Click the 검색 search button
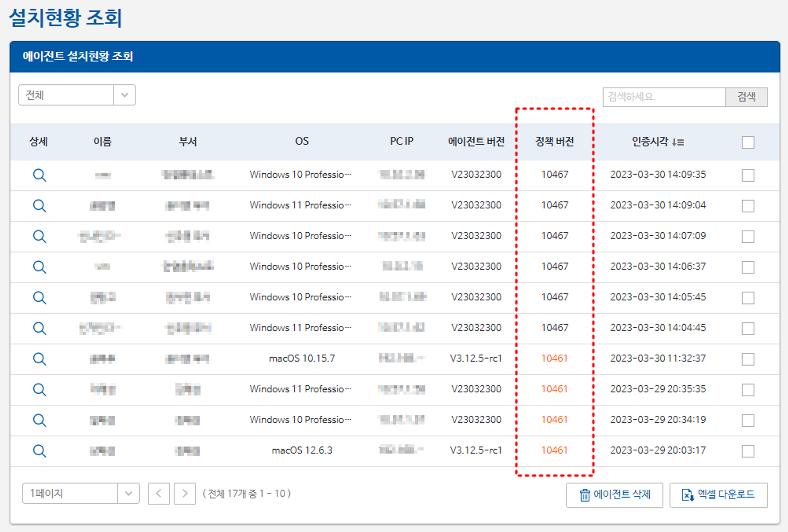Viewport: 788px width, 532px height. tap(746, 97)
